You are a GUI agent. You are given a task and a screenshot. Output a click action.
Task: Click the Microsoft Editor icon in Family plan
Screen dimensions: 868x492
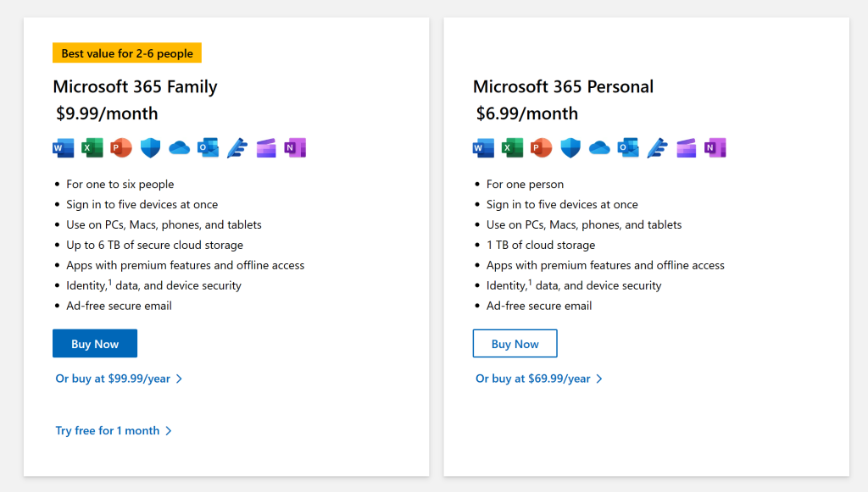tap(237, 148)
